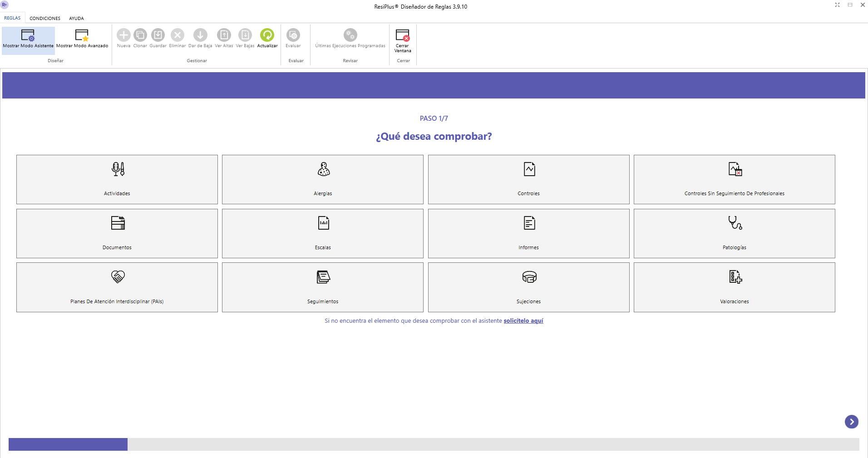Click Mostrar Modo Asistente icon
The height and width of the screenshot is (458, 868).
click(x=28, y=35)
